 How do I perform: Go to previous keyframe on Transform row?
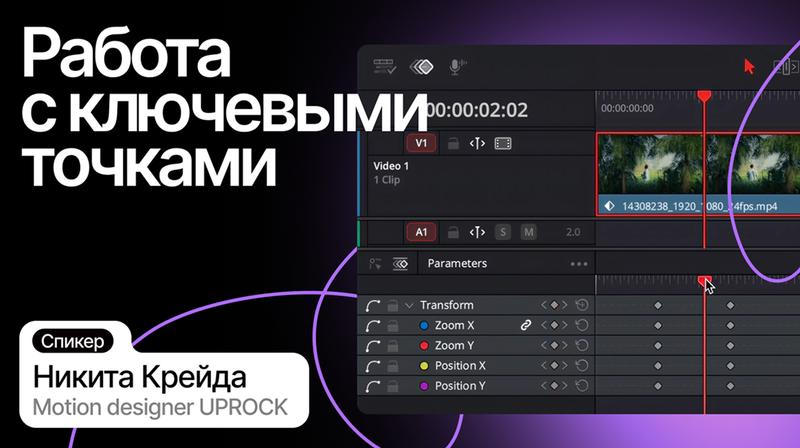(543, 305)
